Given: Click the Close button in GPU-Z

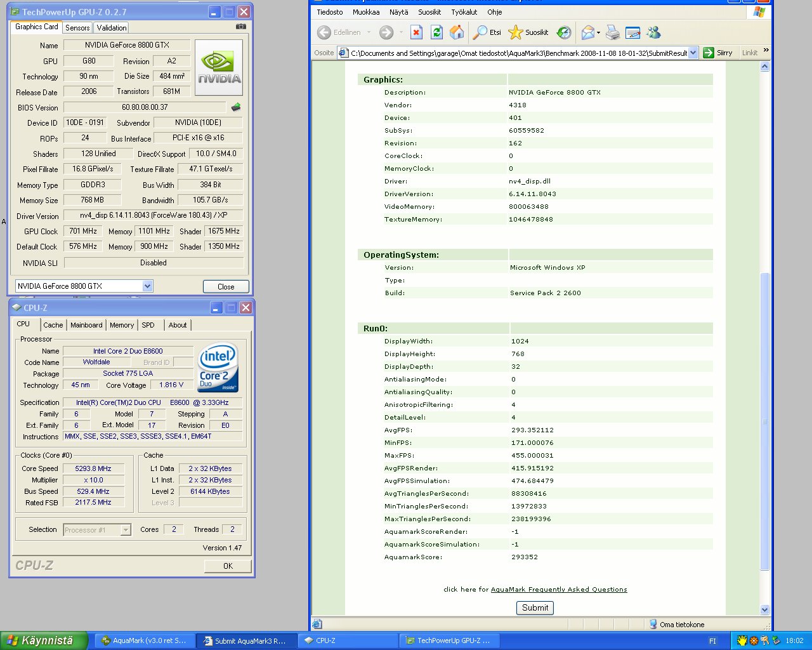Looking at the screenshot, I should [x=226, y=286].
